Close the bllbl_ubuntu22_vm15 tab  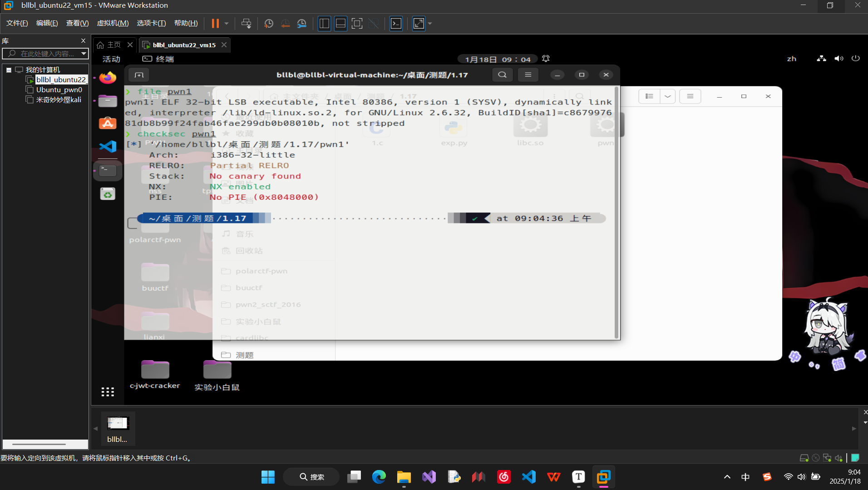pyautogui.click(x=224, y=45)
